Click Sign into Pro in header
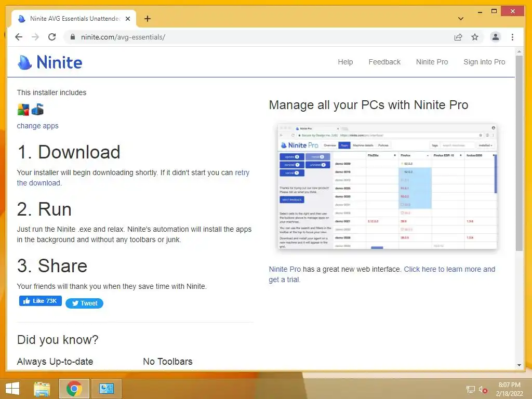 (484, 62)
